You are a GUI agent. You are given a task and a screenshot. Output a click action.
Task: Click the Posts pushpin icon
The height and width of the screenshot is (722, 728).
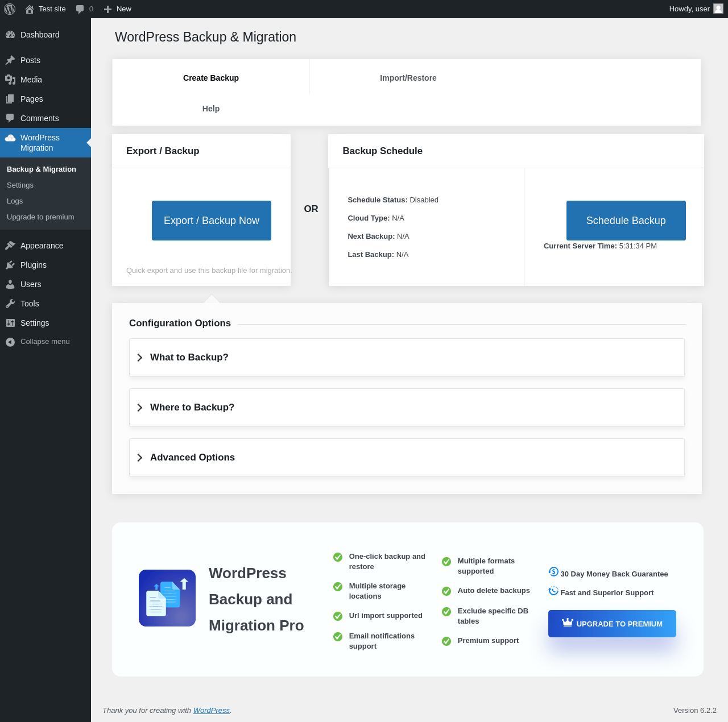click(x=10, y=60)
